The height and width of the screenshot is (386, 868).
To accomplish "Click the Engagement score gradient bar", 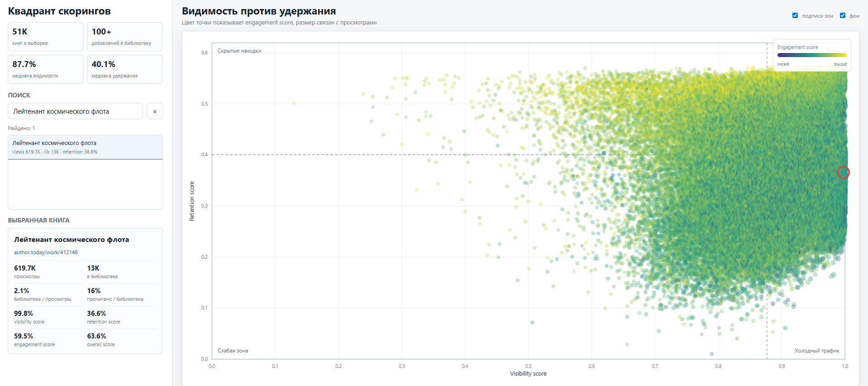I will click(812, 55).
